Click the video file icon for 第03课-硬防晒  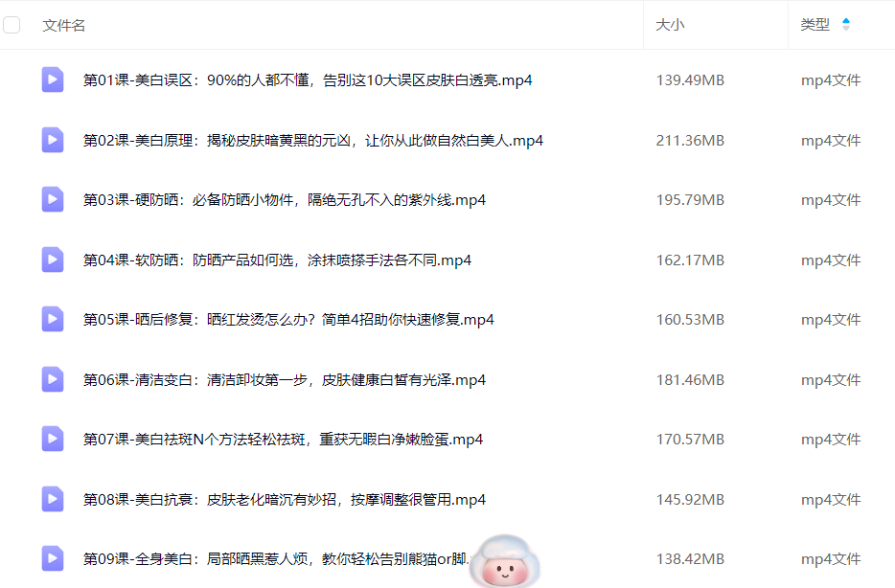click(53, 199)
